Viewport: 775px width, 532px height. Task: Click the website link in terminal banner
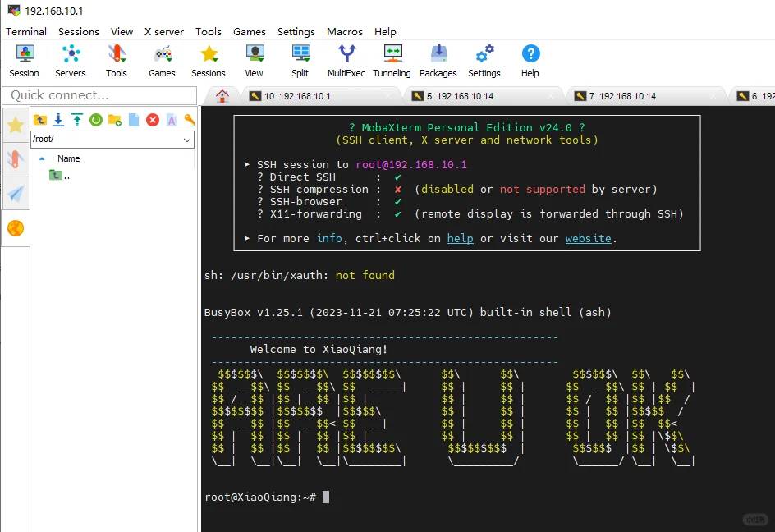pyautogui.click(x=588, y=238)
